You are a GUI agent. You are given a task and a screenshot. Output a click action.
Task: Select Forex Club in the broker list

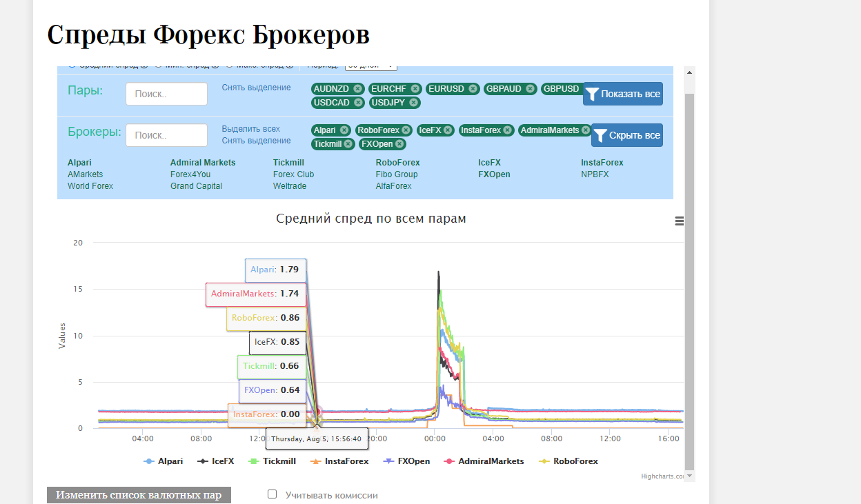pos(293,174)
